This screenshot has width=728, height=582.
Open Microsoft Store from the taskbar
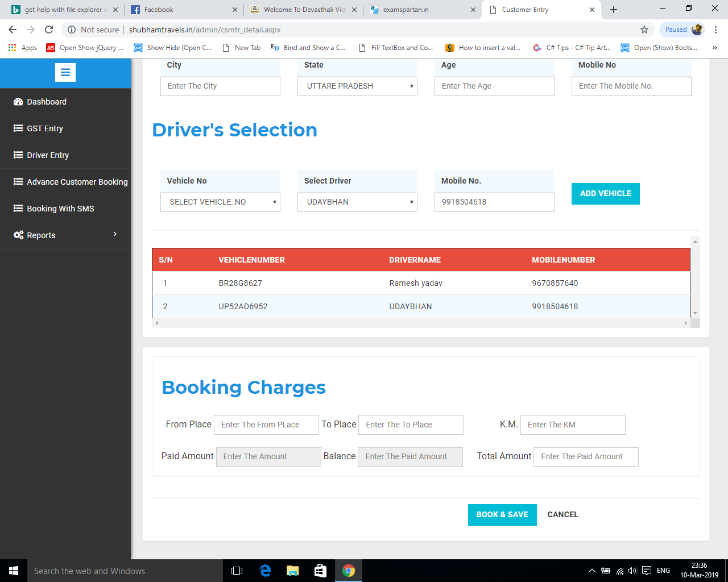(x=321, y=571)
